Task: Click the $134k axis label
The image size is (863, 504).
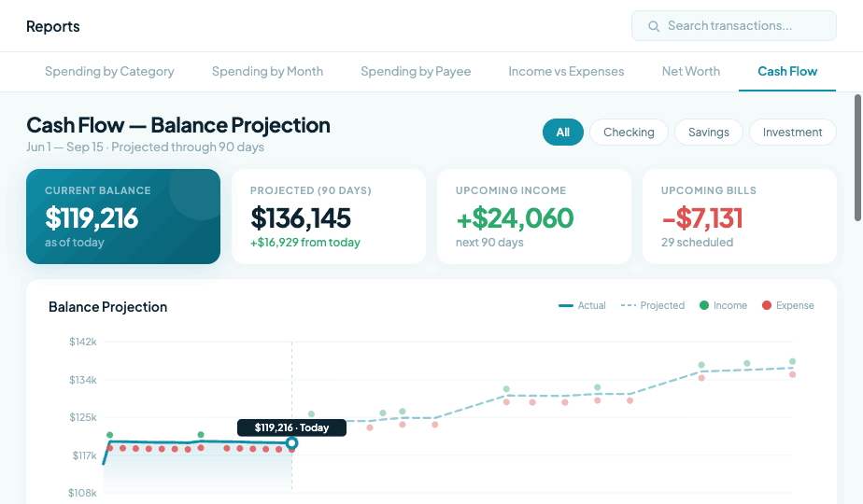Action: pyautogui.click(x=82, y=380)
